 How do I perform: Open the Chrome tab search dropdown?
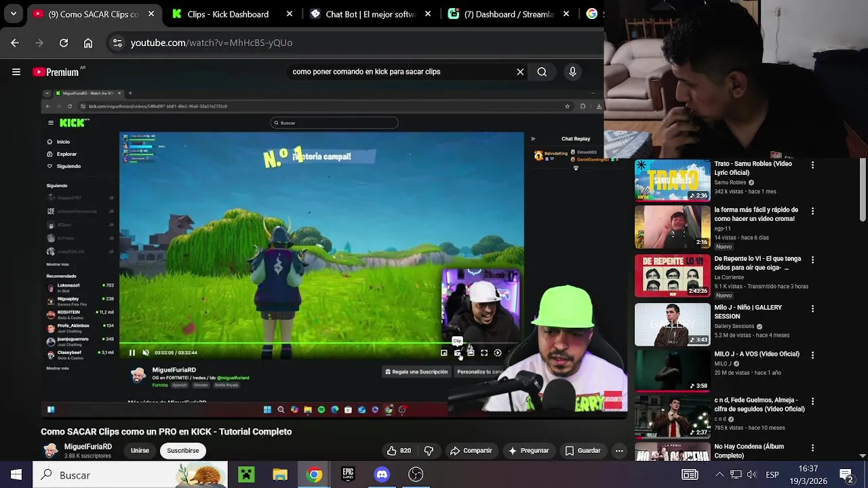click(x=14, y=14)
